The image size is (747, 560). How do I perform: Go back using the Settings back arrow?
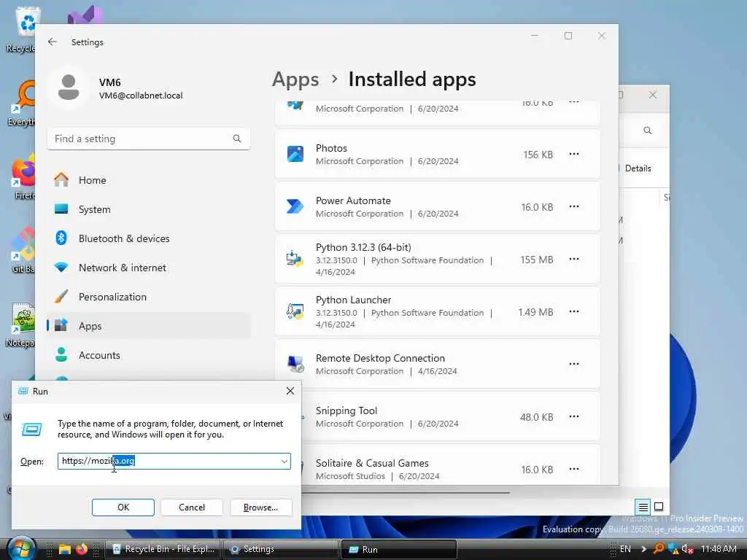53,42
